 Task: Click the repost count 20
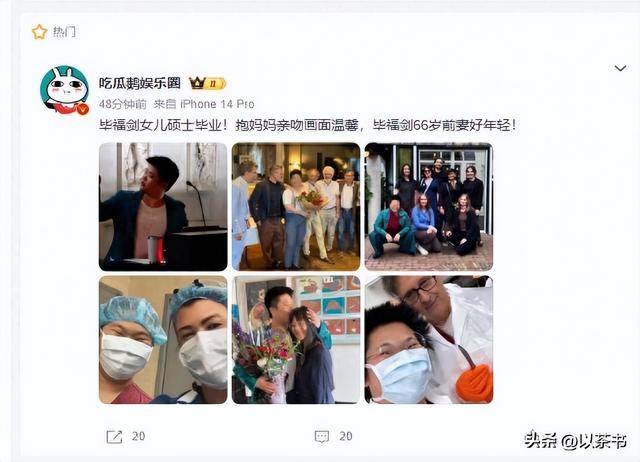pos(138,436)
